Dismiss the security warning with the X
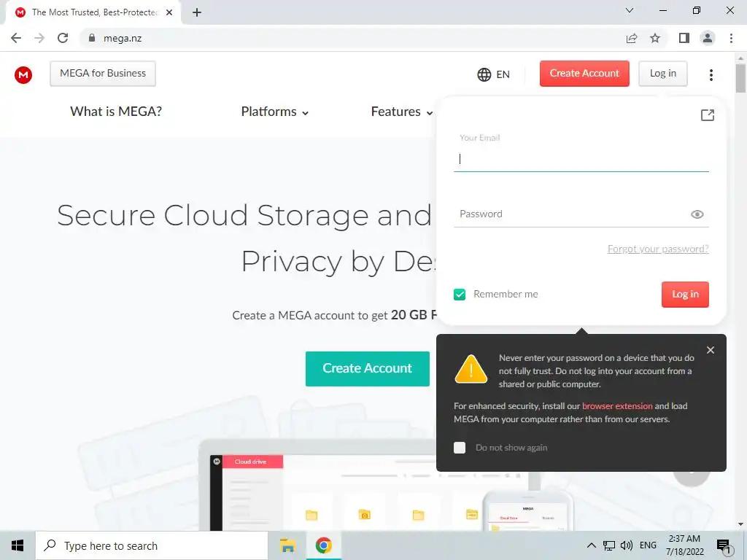This screenshot has width=747, height=560. pyautogui.click(x=711, y=350)
